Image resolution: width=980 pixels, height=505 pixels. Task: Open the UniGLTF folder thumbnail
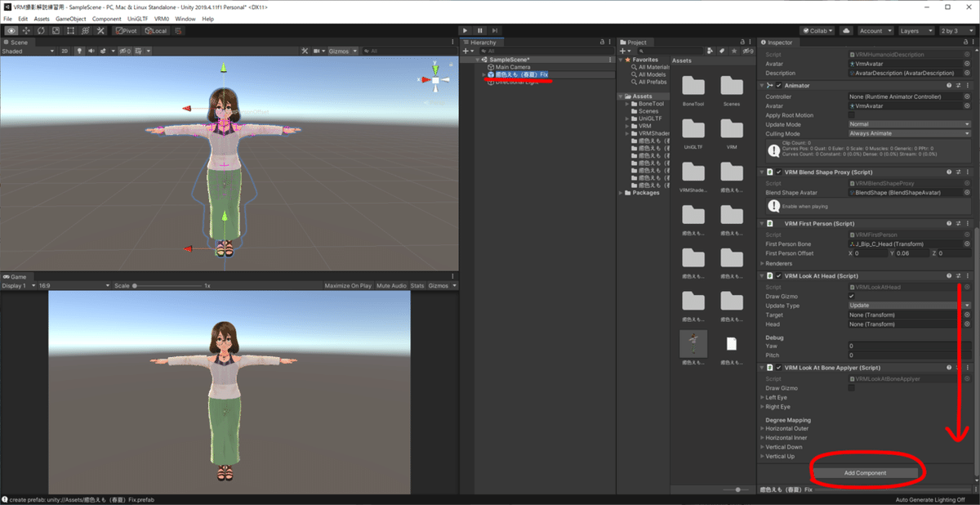tap(693, 132)
